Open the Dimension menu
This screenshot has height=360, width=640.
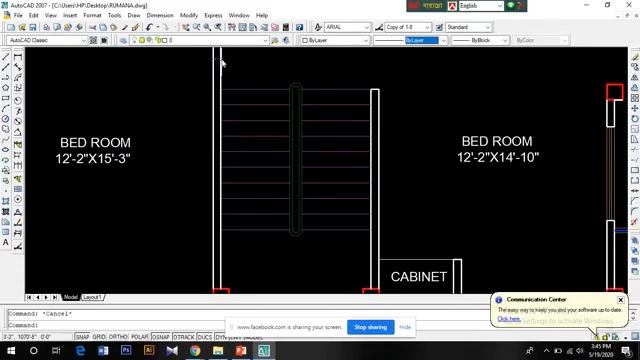point(160,15)
